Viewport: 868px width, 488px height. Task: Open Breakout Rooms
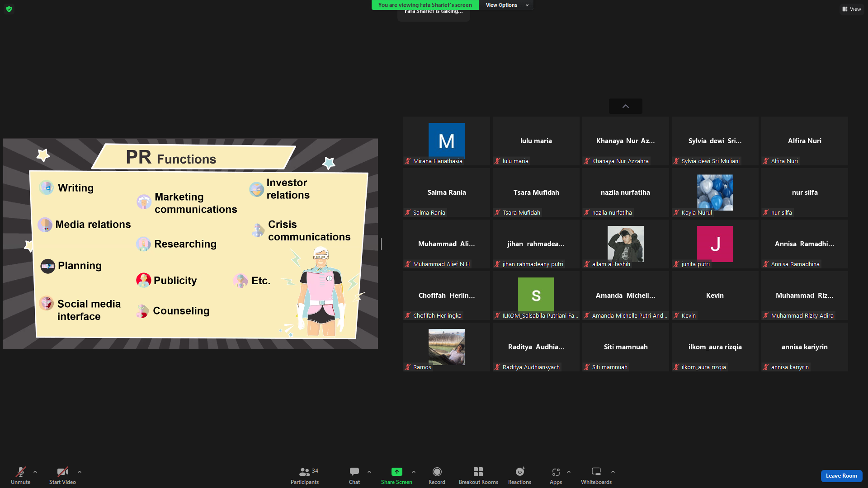pyautogui.click(x=478, y=475)
